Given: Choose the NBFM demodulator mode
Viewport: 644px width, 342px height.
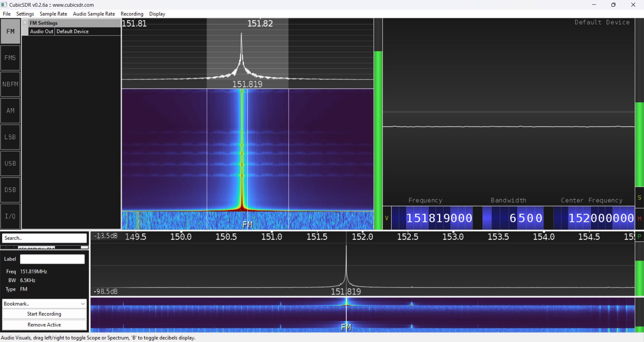Looking at the screenshot, I should coord(10,84).
